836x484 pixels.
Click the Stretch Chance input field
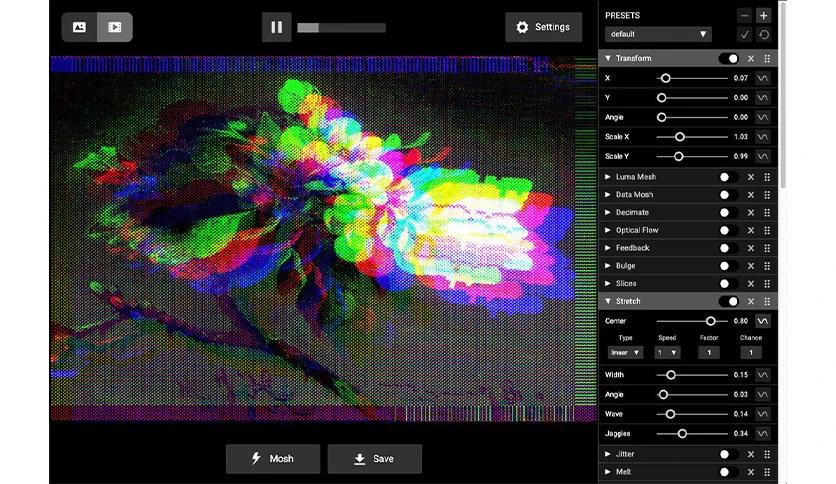pos(751,353)
